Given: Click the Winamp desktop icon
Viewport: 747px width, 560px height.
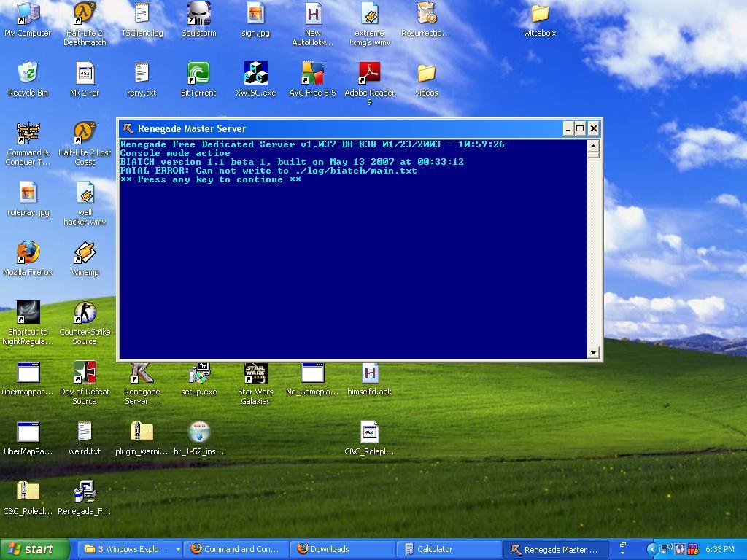Looking at the screenshot, I should pyautogui.click(x=85, y=253).
